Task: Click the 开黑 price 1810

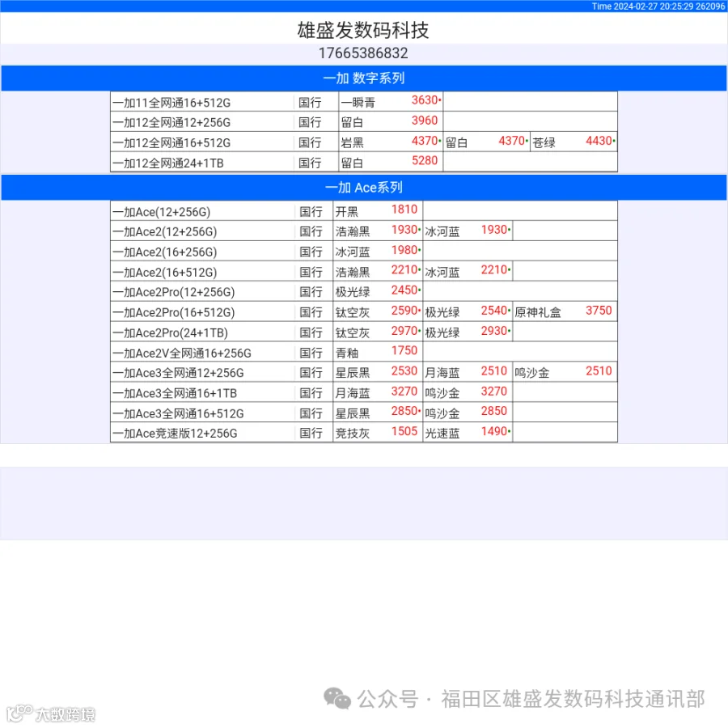Action: pos(404,210)
